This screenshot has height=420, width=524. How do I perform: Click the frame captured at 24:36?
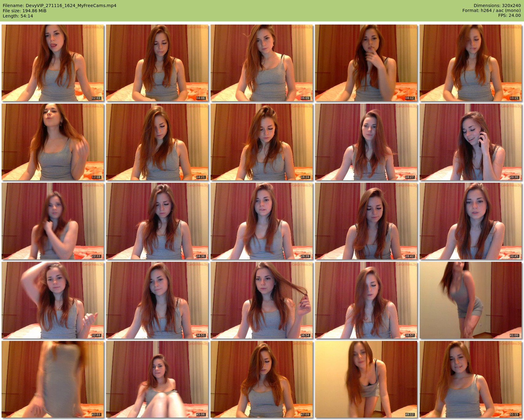157,221
